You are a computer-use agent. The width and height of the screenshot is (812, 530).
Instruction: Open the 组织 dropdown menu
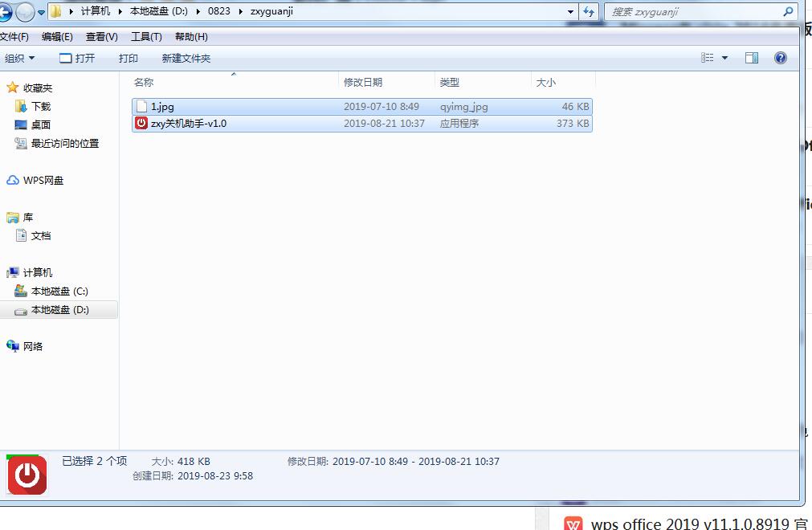click(x=20, y=58)
